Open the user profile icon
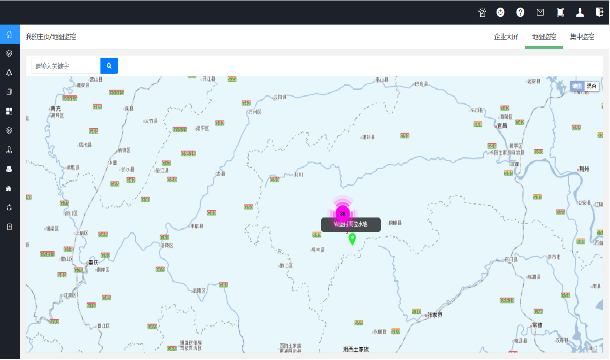 coord(580,12)
